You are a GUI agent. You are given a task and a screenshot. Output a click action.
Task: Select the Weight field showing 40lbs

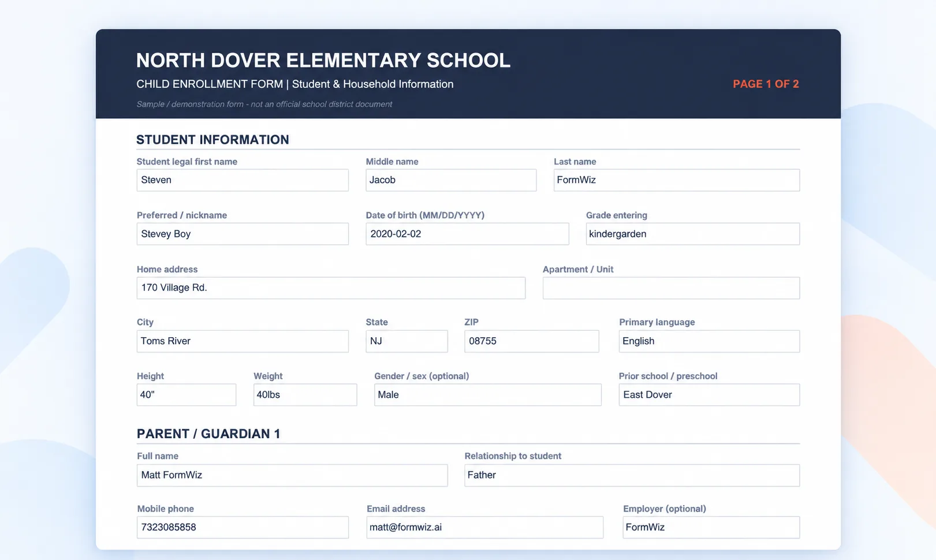[305, 395]
